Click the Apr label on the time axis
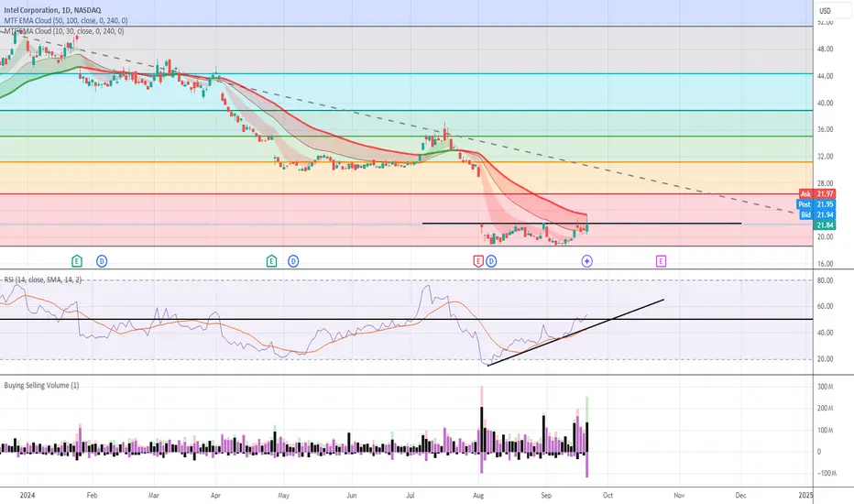 [x=215, y=495]
